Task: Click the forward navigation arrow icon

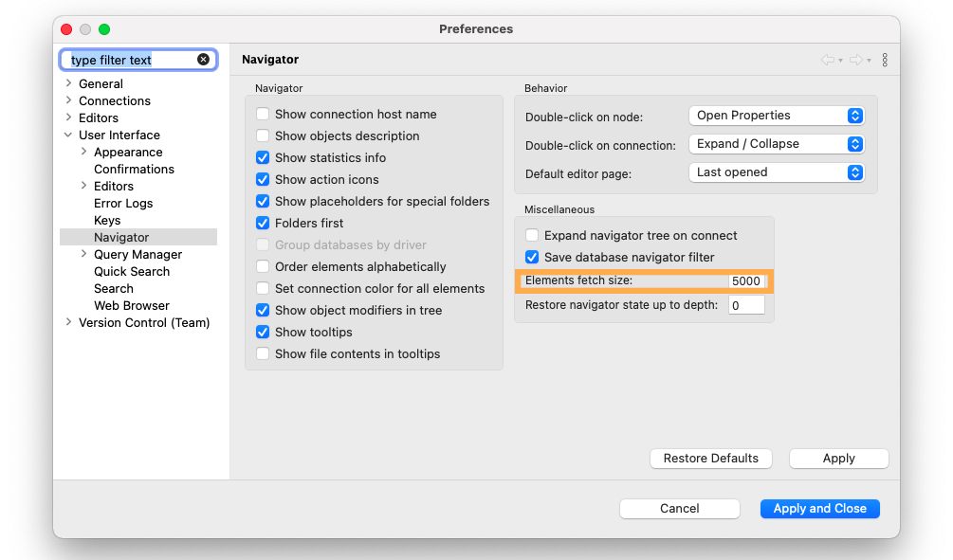Action: (x=855, y=60)
